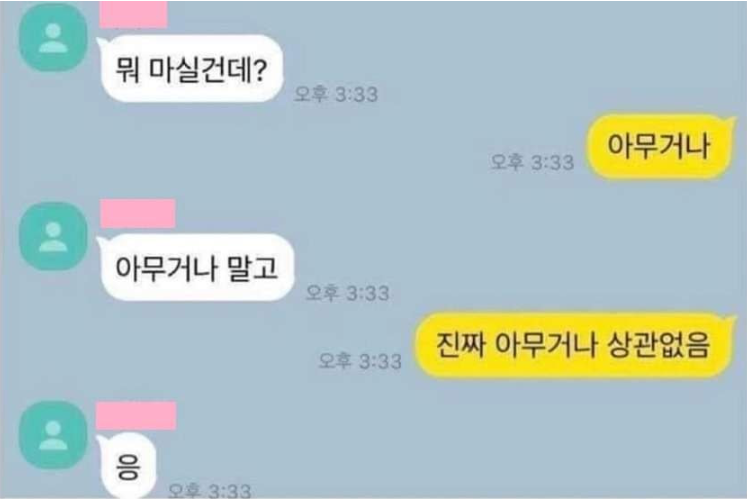The width and height of the screenshot is (747, 499).
Task: Tap the bottom profile avatar icon
Action: (x=53, y=435)
